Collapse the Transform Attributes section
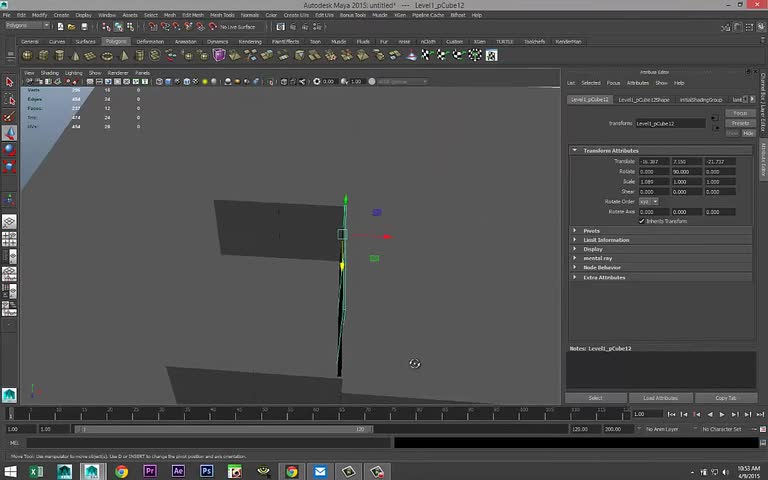The image size is (768, 480). (x=610, y=150)
